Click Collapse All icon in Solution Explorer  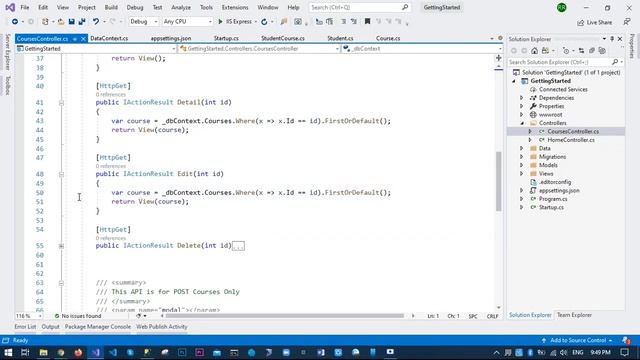pos(592,51)
